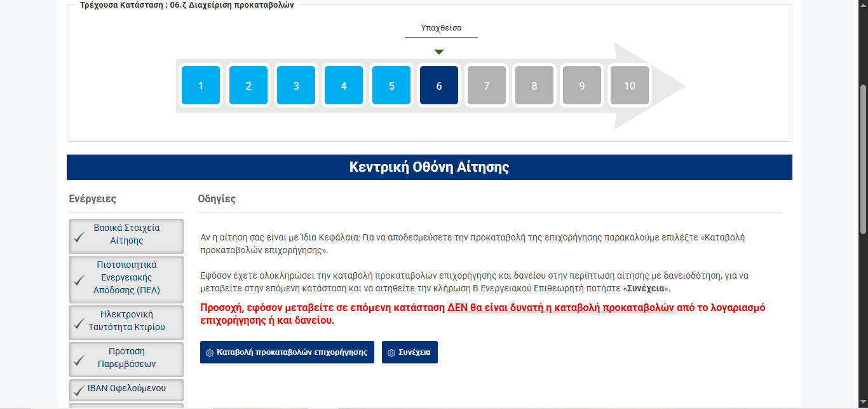Click step 1 in the progress arrow

[x=201, y=86]
